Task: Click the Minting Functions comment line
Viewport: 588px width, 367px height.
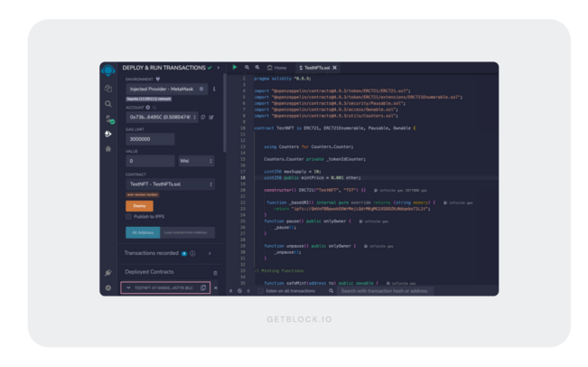Action: point(279,270)
